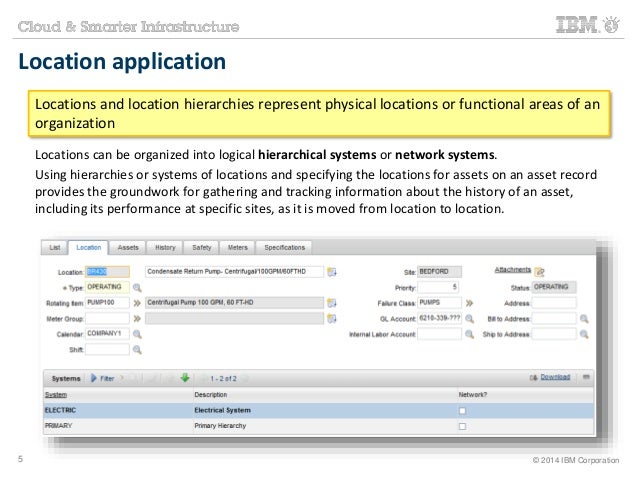Screen dimensions: 638x479
Task: Toggle Network checkbox for ELECTRIC system
Action: (x=462, y=411)
